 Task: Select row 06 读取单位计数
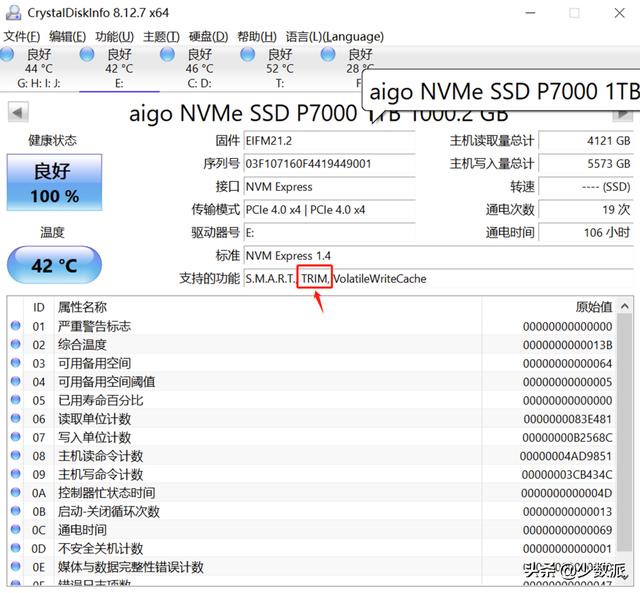(312, 419)
